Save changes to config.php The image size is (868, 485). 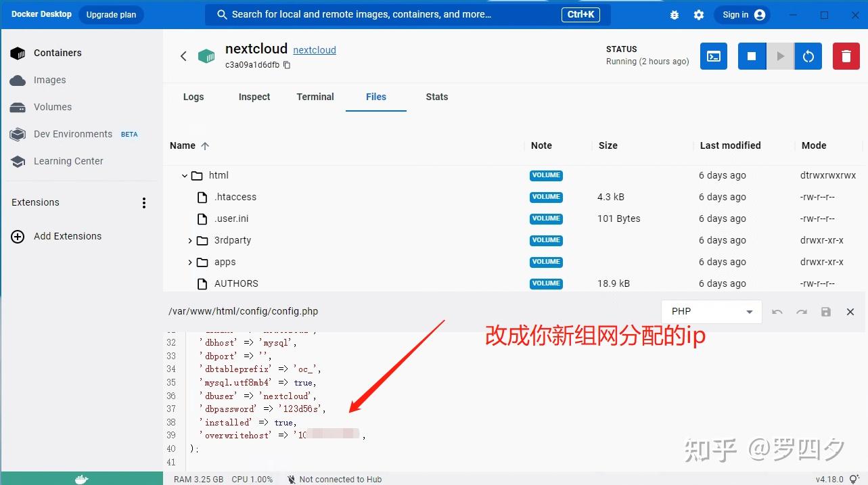click(825, 312)
